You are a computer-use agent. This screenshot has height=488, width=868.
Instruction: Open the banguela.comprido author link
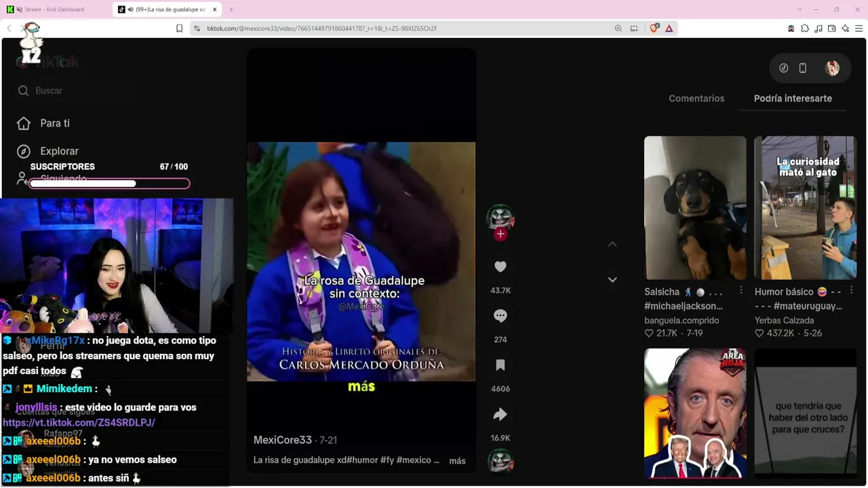click(x=682, y=321)
